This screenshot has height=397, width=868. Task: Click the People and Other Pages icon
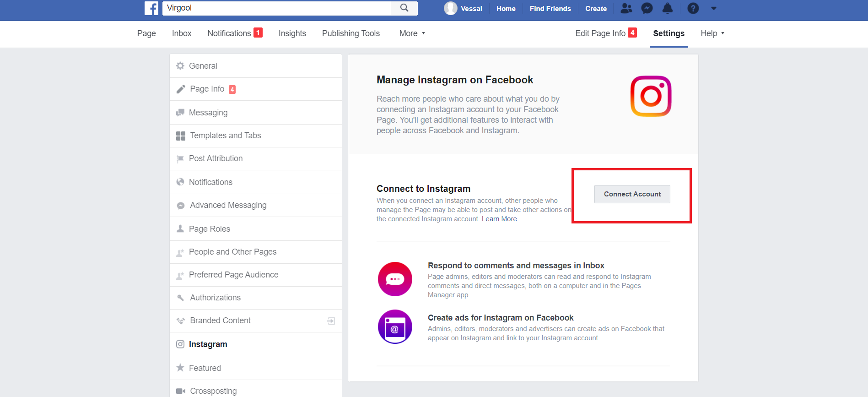click(180, 252)
